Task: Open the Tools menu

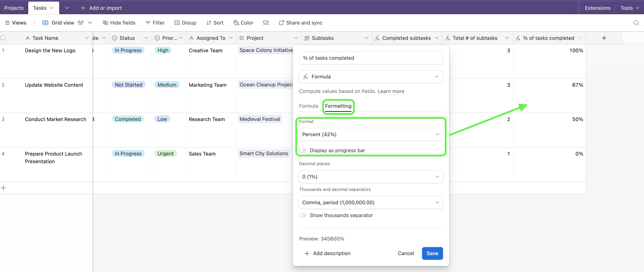Action: coord(629,8)
